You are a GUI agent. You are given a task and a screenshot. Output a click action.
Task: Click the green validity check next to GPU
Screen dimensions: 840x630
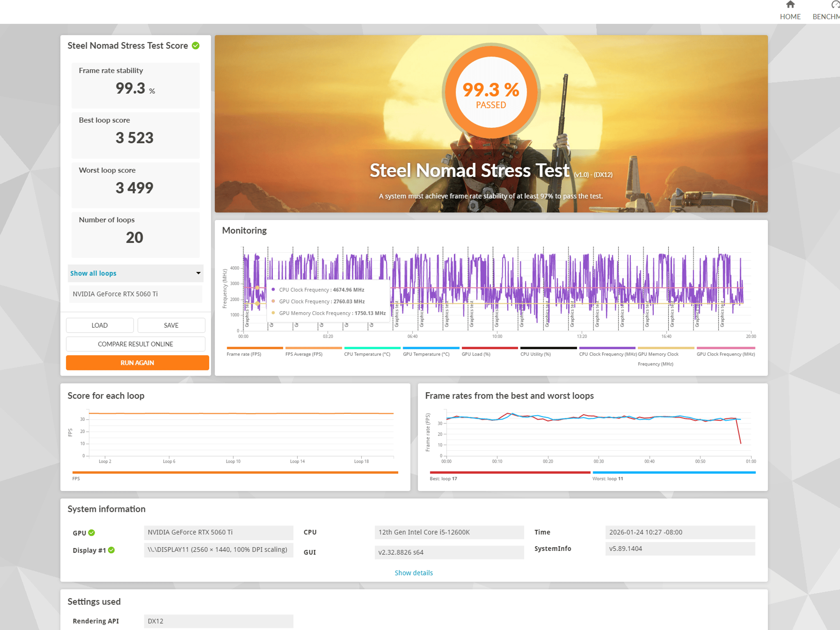coord(92,532)
